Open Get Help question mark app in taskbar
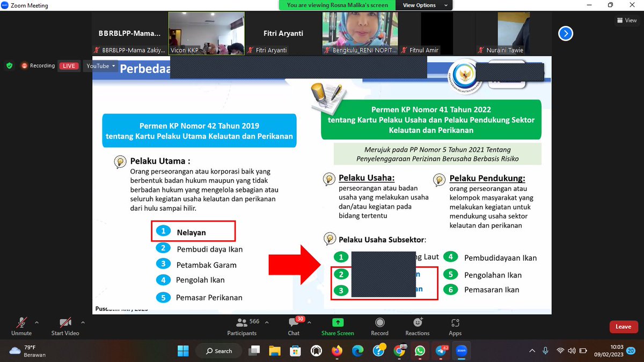 click(x=379, y=351)
